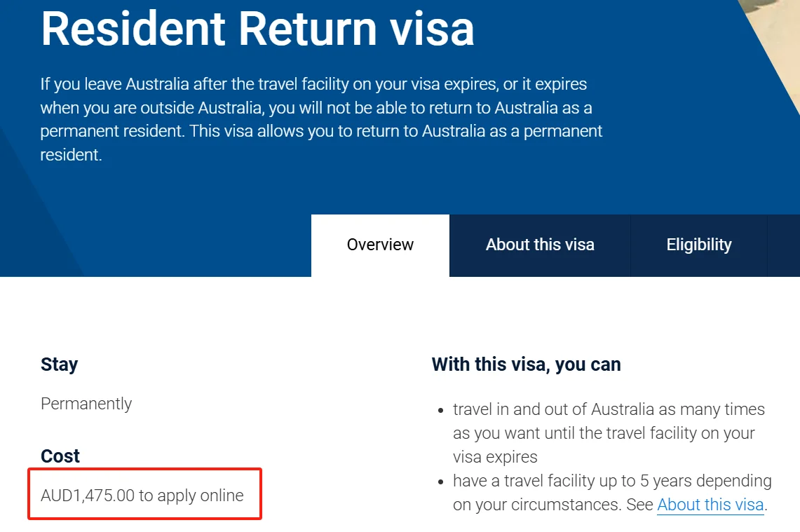Select the Permanently text under Stay
Viewport: 800px width, 532px height.
pyautogui.click(x=86, y=404)
